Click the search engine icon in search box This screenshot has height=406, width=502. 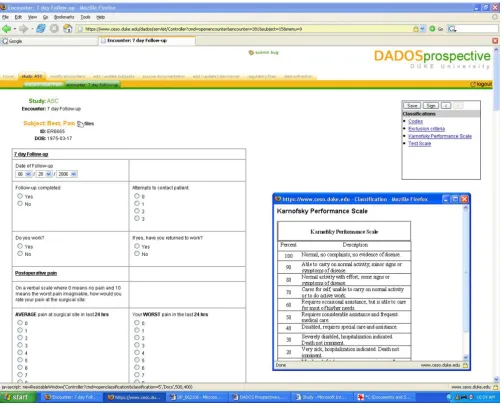coord(452,29)
